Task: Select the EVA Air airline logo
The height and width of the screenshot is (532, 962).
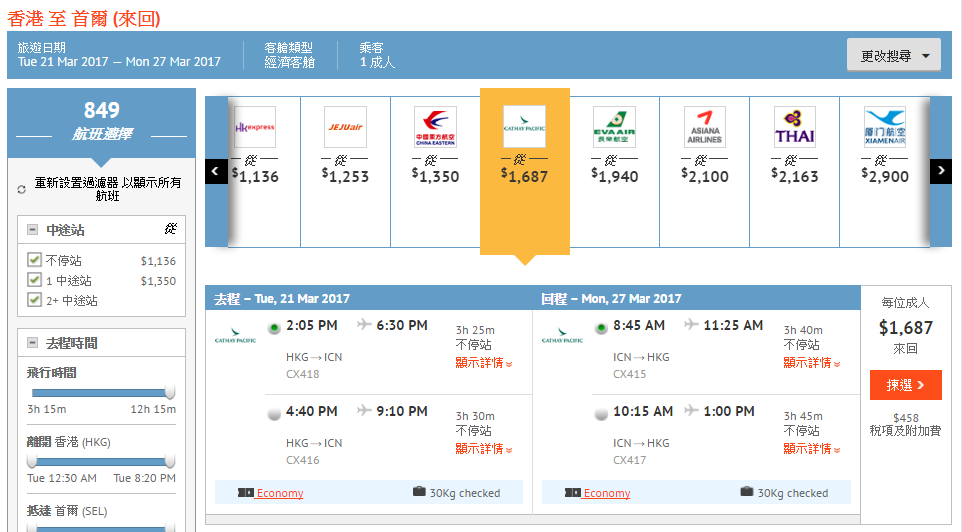Action: (614, 127)
